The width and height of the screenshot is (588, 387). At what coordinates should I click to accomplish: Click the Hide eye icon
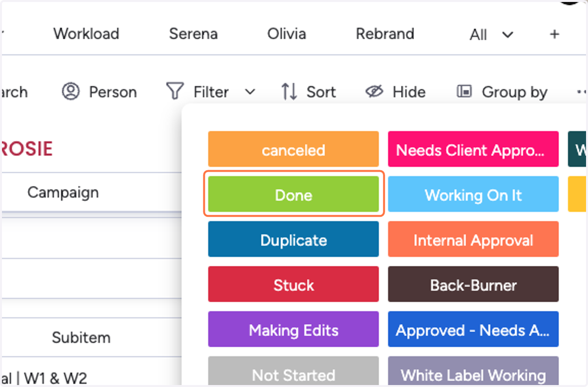[374, 92]
